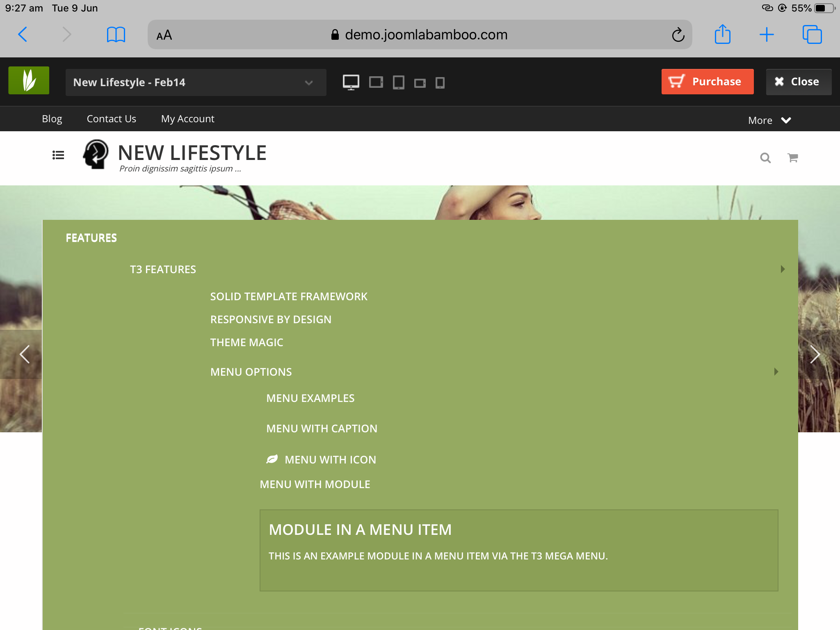This screenshot has height=630, width=840.
Task: Switch to landscape tablet preview icon
Action: 376,82
